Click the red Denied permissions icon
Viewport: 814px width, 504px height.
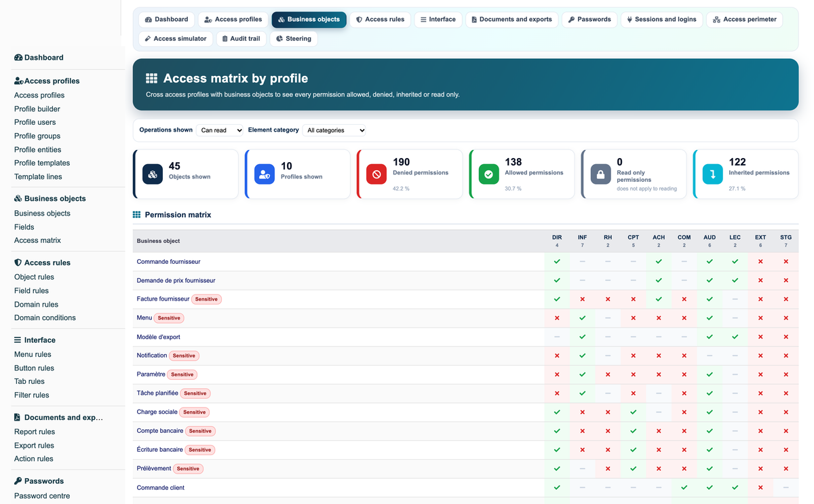(376, 174)
